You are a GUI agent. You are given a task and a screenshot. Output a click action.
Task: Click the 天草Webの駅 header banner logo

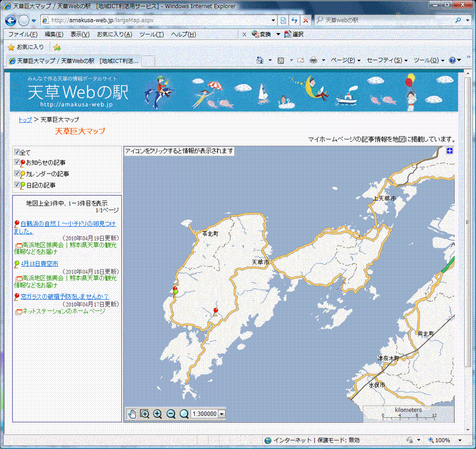pyautogui.click(x=78, y=93)
